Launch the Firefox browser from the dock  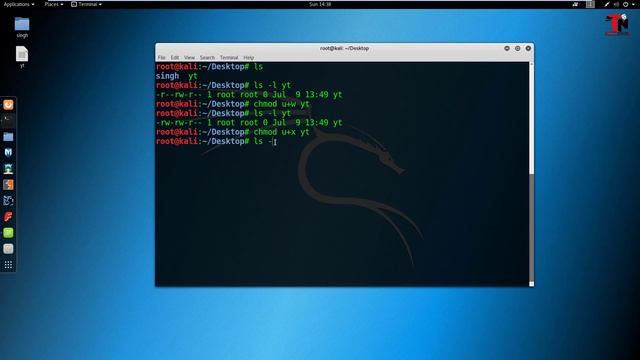pyautogui.click(x=8, y=105)
